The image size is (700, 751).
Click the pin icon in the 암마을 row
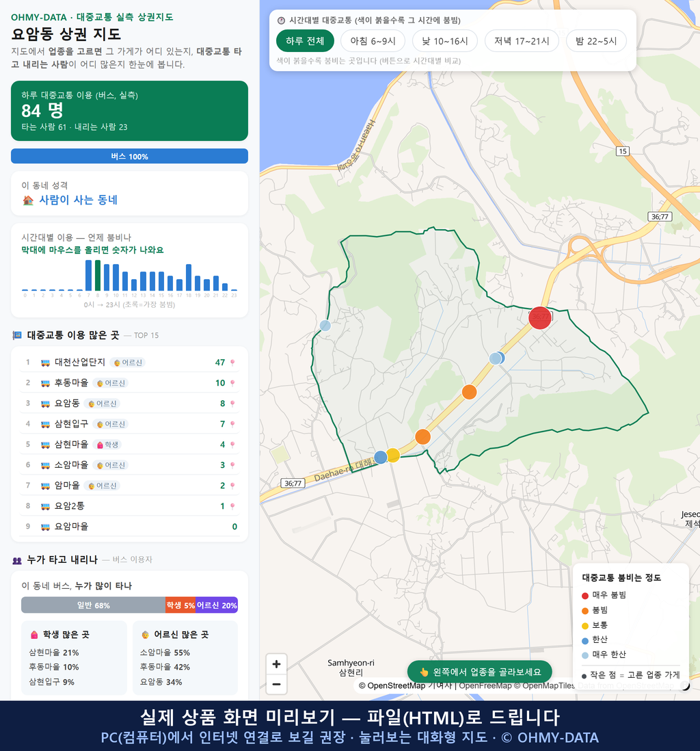tap(232, 486)
